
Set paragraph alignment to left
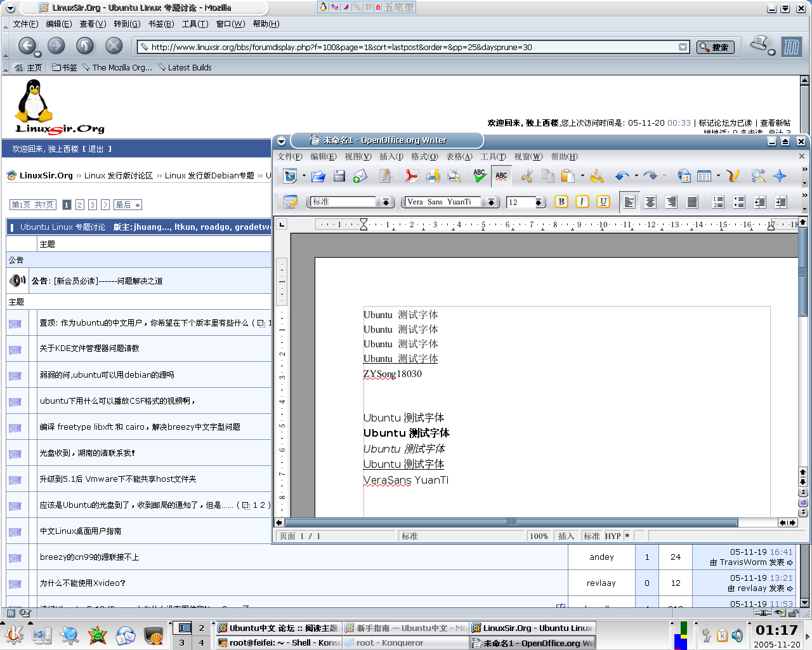click(x=629, y=202)
